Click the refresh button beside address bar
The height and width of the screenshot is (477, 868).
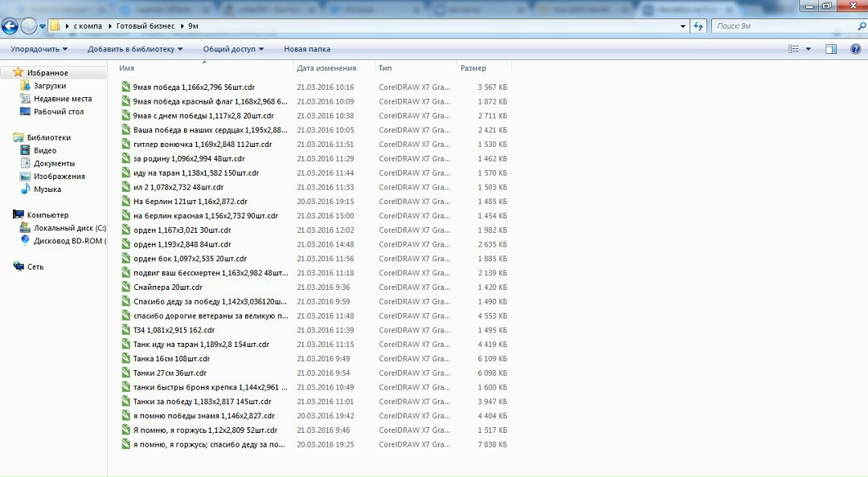[x=698, y=26]
